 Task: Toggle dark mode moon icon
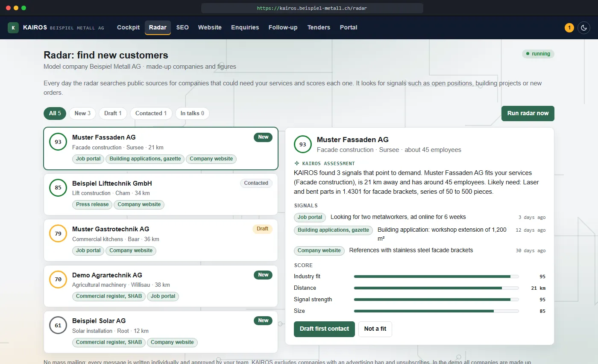pos(584,28)
